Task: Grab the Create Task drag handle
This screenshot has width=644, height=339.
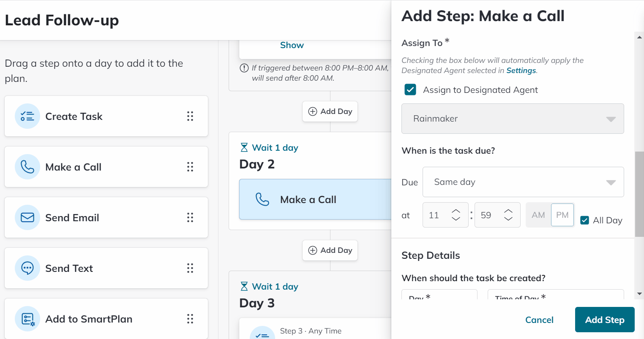Action: click(190, 116)
